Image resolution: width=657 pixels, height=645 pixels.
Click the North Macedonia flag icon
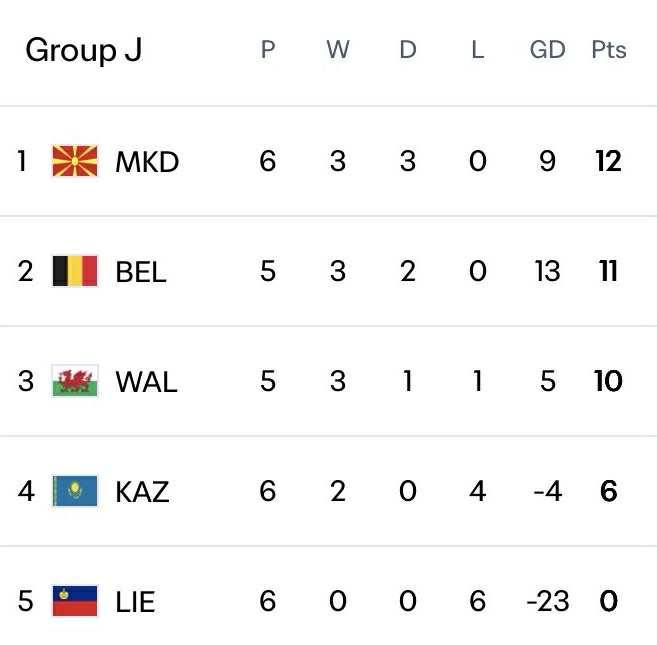(x=75, y=161)
